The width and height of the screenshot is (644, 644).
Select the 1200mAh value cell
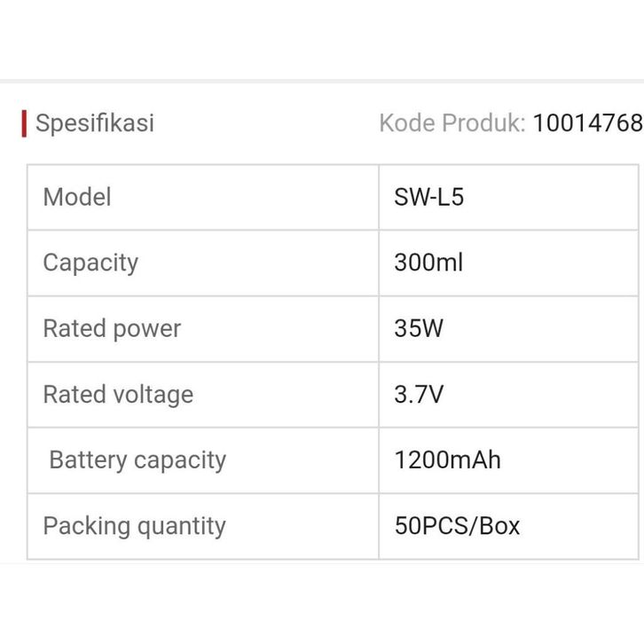[x=447, y=459]
